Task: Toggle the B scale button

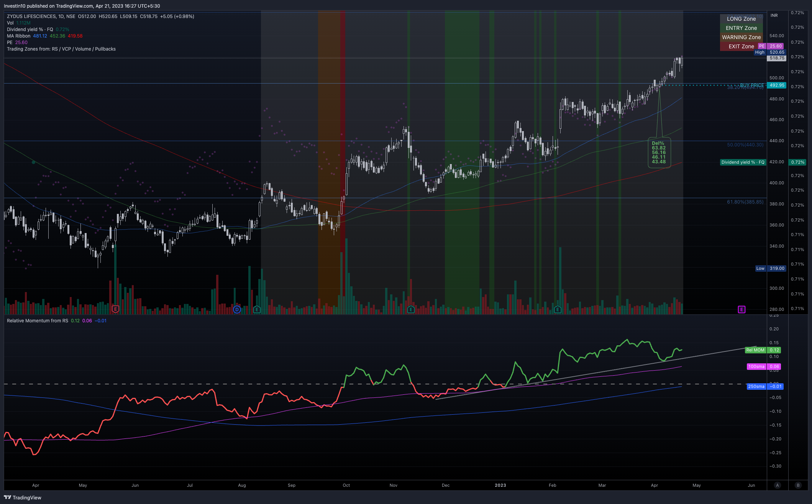Action: click(798, 485)
